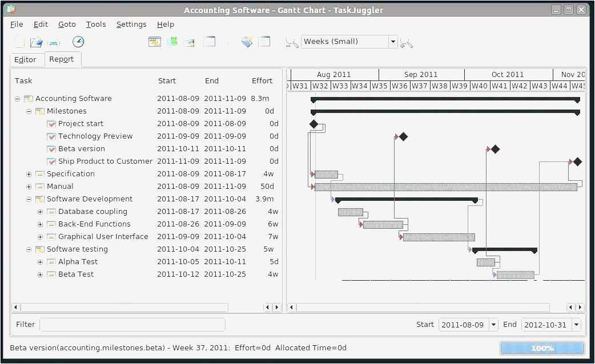Click the task list horizontal scrollbar track
The image size is (595, 364).
tap(124, 307)
